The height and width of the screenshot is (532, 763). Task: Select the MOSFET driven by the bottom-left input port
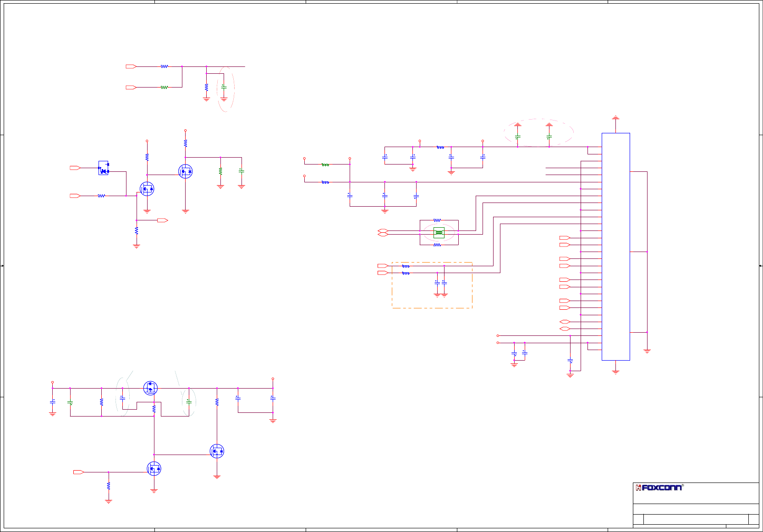tap(154, 468)
